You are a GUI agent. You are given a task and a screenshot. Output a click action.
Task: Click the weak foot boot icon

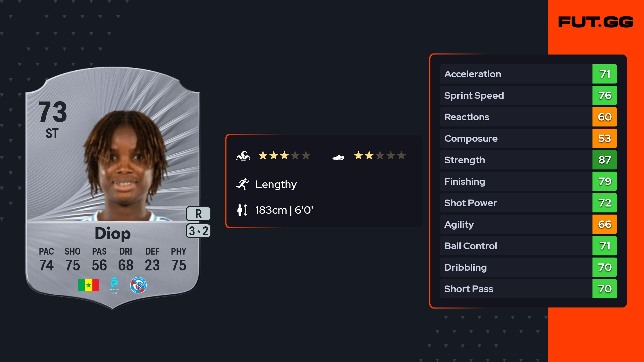point(338,157)
